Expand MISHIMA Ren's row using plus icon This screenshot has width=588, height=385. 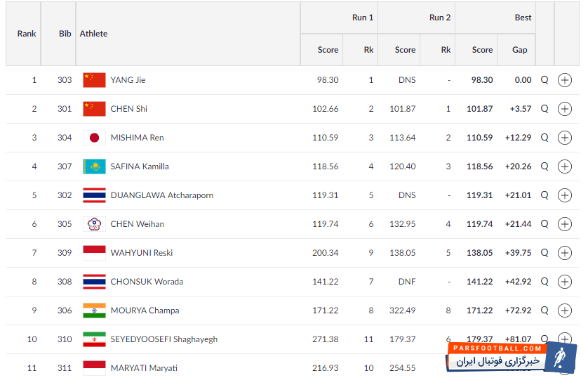(x=565, y=138)
